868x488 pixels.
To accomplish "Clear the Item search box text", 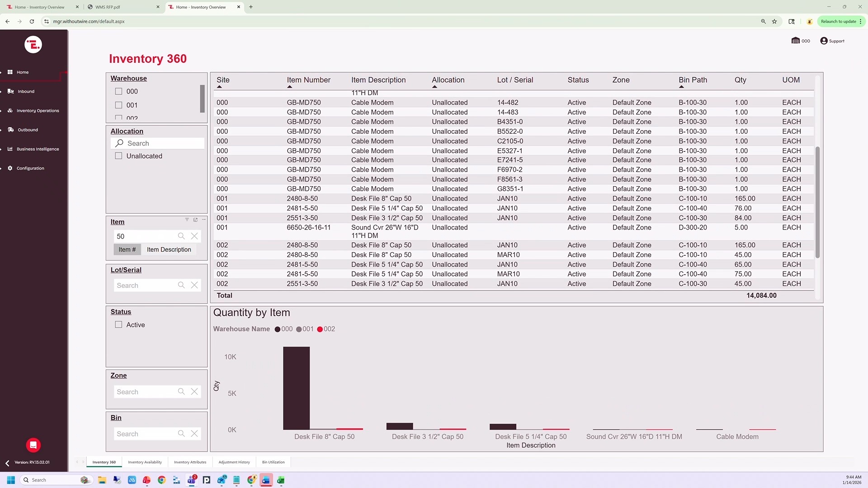I will pos(194,236).
